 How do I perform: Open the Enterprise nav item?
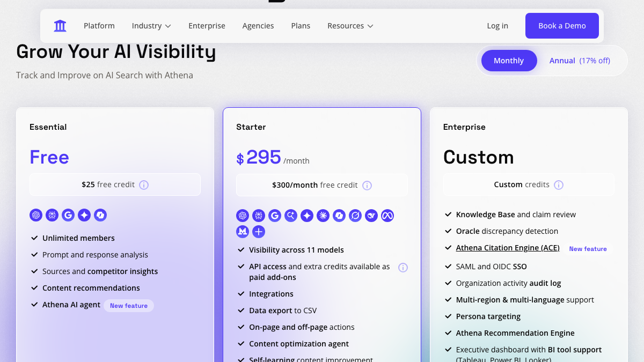tap(207, 26)
